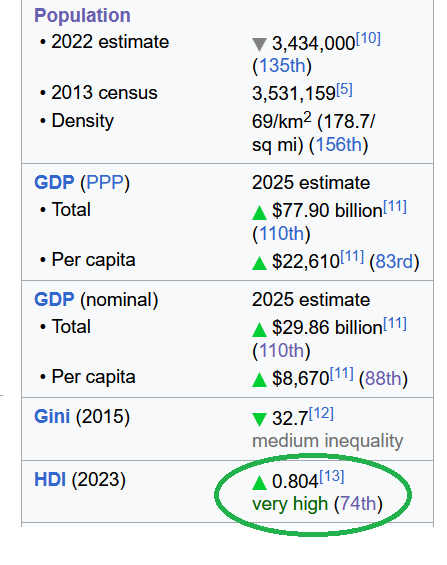This screenshot has width=447, height=565.
Task: Open the 74th HDI rank link
Action: point(358,503)
